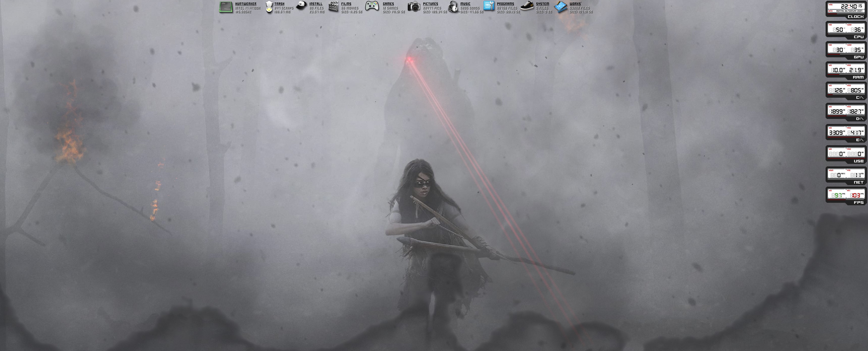Image resolution: width=868 pixels, height=351 pixels.
Task: Open the Films clapperboard icon
Action: [333, 7]
